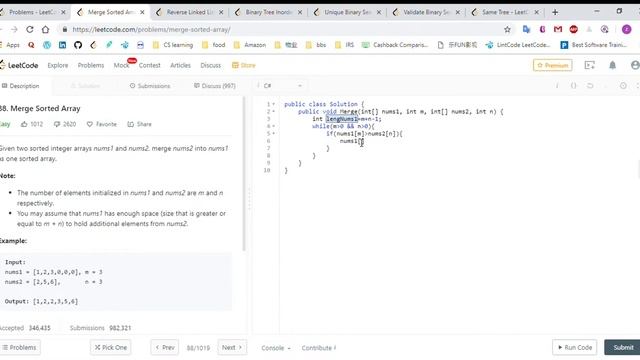Open a new browser tab
Image resolution: width=640 pixels, height=360 pixels.
pos(555,12)
